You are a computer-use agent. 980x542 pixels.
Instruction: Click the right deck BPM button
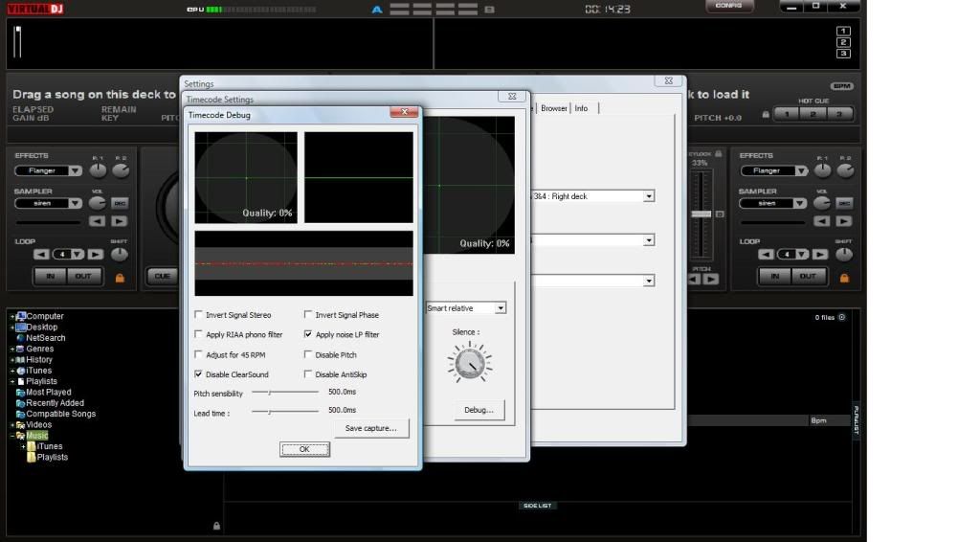pyautogui.click(x=842, y=86)
